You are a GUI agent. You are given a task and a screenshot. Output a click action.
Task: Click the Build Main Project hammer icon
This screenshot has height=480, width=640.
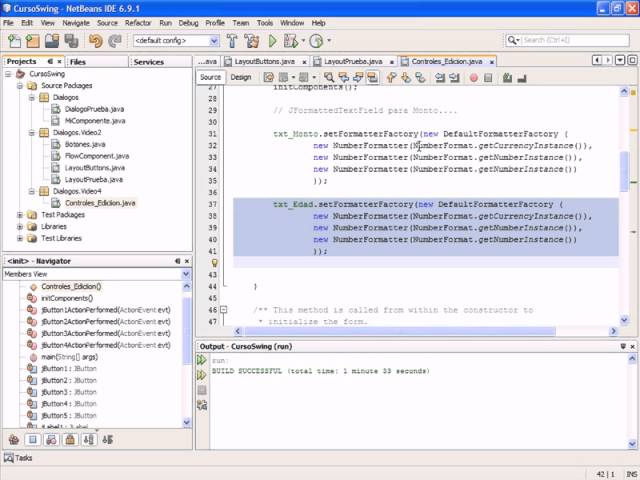click(232, 41)
